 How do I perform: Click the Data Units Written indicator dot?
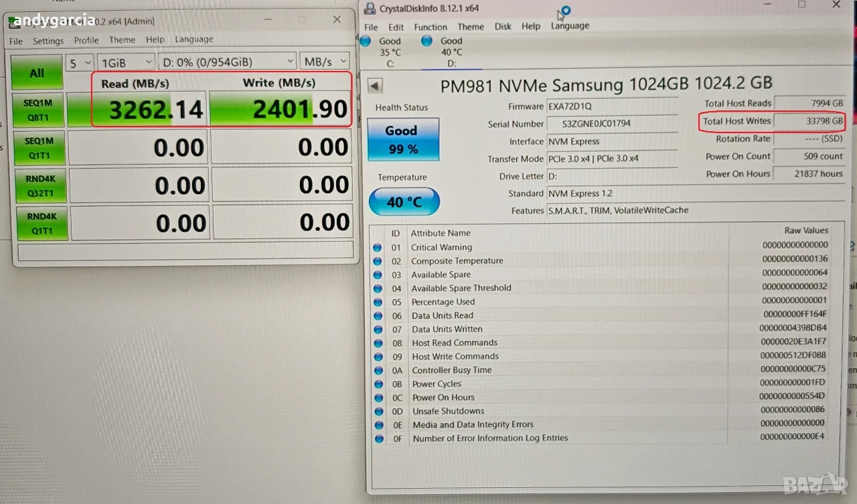(x=378, y=329)
